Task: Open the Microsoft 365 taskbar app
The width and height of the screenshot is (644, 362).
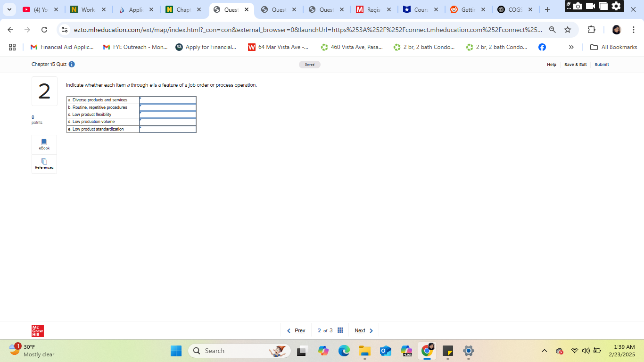Action: (x=406, y=351)
